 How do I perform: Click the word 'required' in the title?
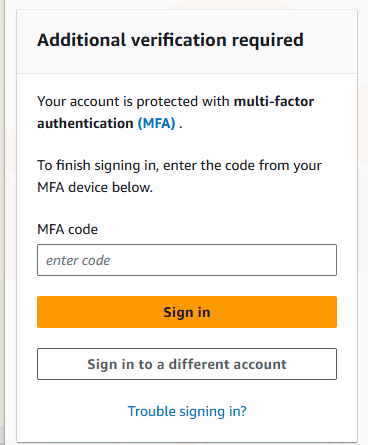268,41
